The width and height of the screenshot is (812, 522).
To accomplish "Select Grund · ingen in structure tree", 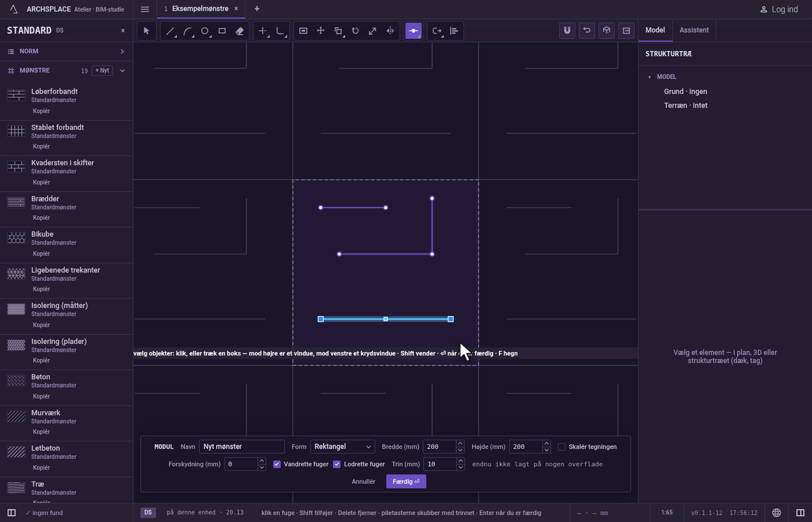I will click(x=686, y=92).
